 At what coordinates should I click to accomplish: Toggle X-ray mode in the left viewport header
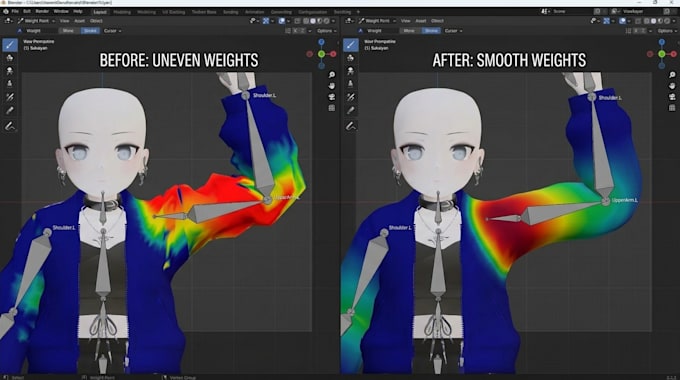click(x=298, y=21)
